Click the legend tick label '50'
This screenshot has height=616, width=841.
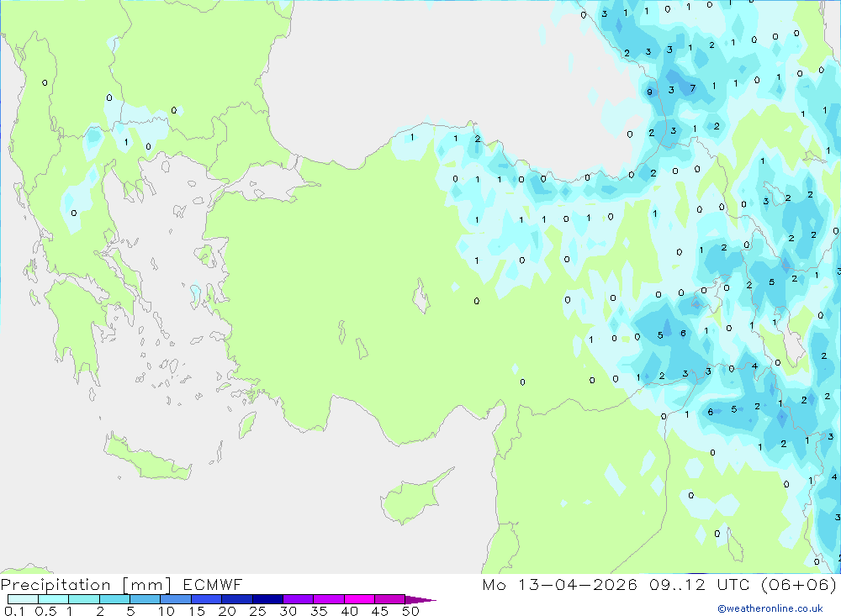(410, 611)
